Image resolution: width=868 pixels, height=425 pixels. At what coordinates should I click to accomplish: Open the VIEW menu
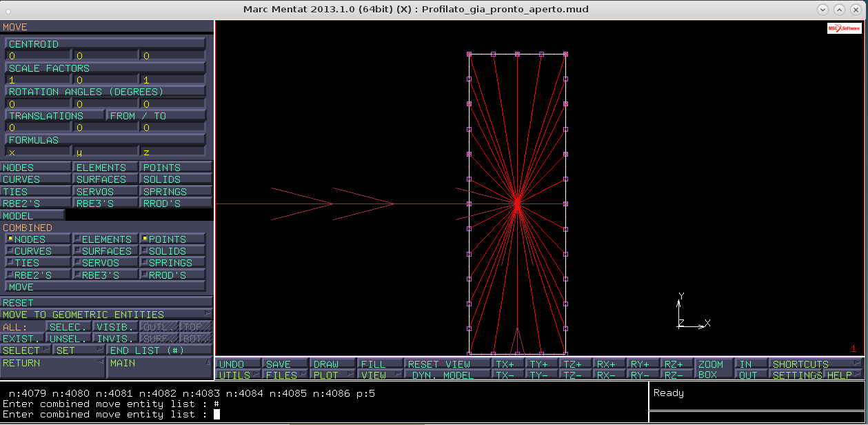pyautogui.click(x=380, y=375)
